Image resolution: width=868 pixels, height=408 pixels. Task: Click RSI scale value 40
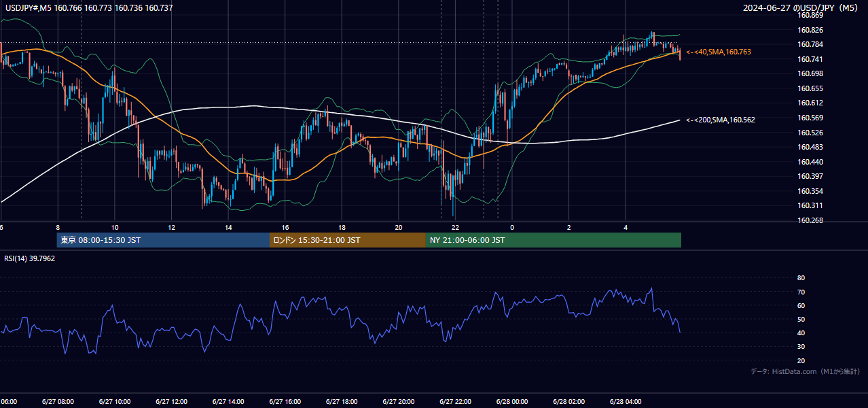coord(801,333)
